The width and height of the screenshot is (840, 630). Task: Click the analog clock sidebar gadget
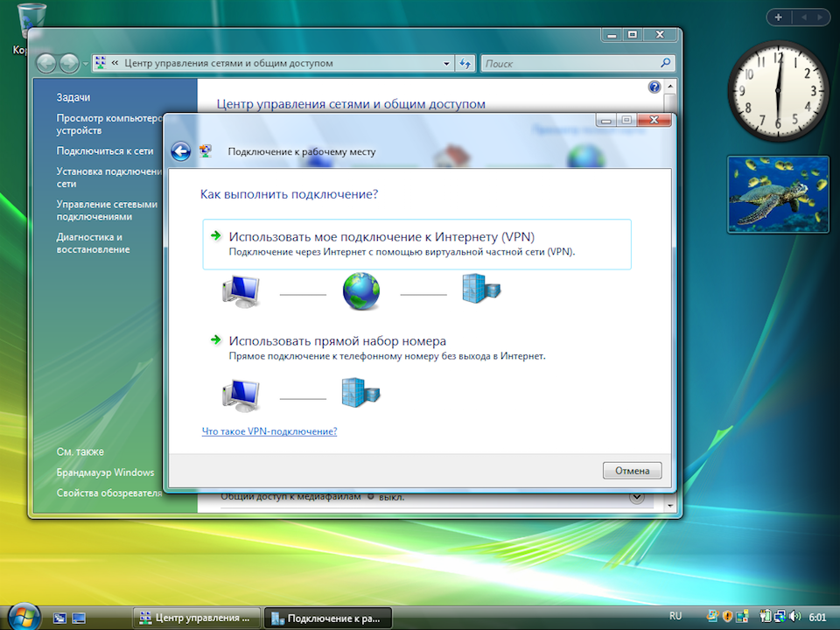[x=778, y=91]
